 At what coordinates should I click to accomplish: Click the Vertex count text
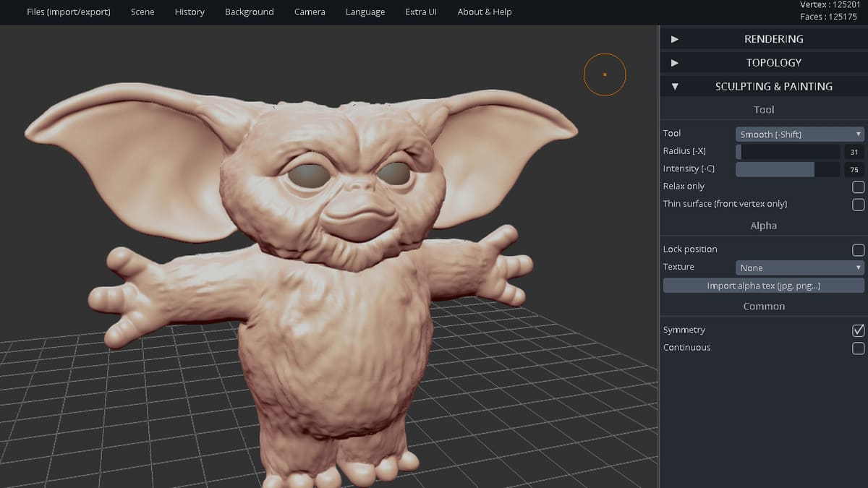(x=829, y=4)
